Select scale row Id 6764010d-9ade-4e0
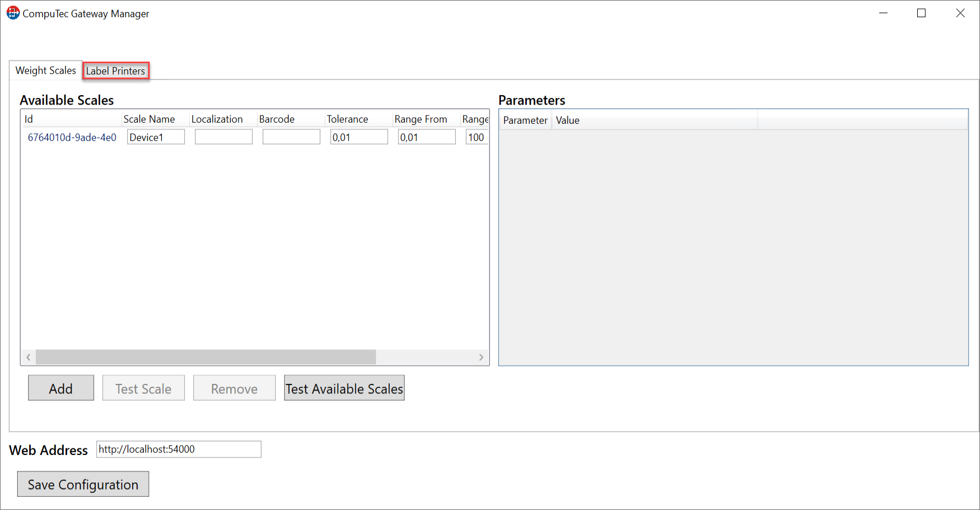 (72, 138)
